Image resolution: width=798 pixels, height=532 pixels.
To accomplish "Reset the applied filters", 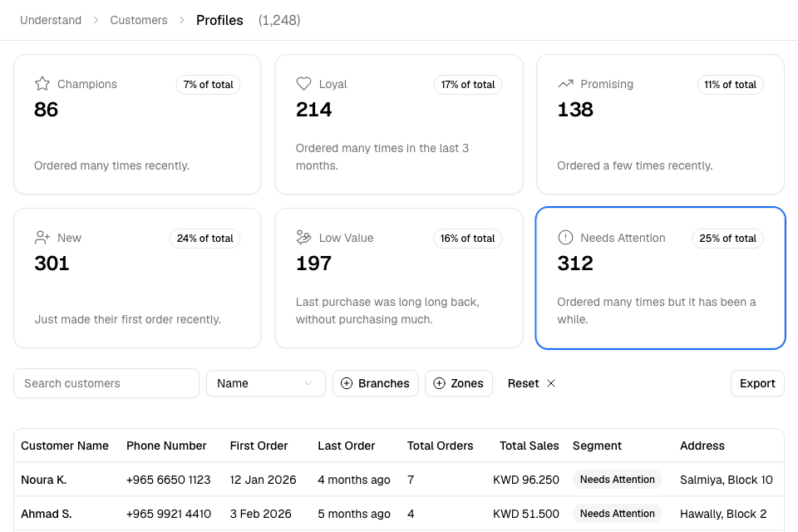I will click(531, 383).
